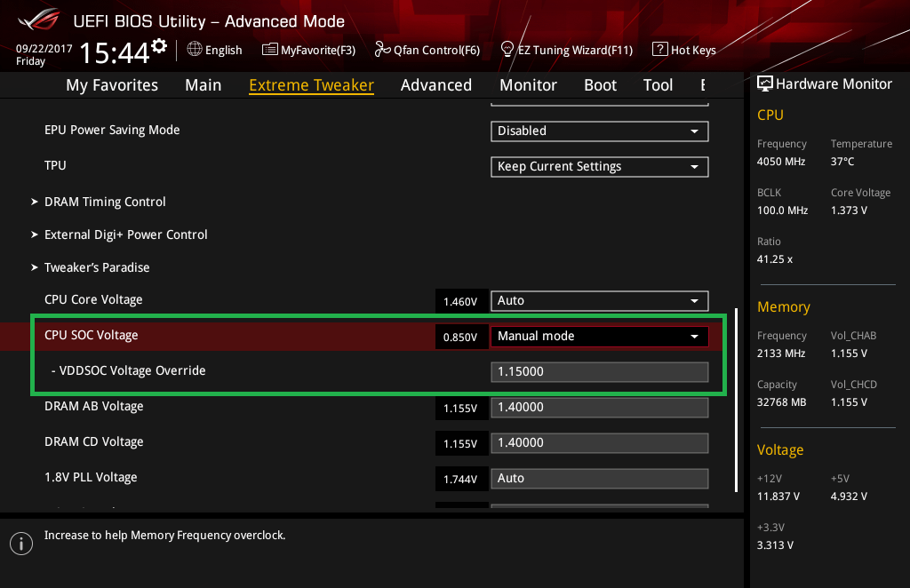Click the 11.837 V +12V reading
This screenshot has width=910, height=588.
tap(778, 497)
